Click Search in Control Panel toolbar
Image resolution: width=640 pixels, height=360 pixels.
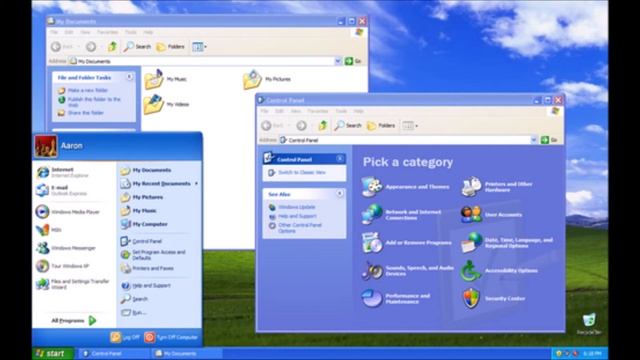348,125
